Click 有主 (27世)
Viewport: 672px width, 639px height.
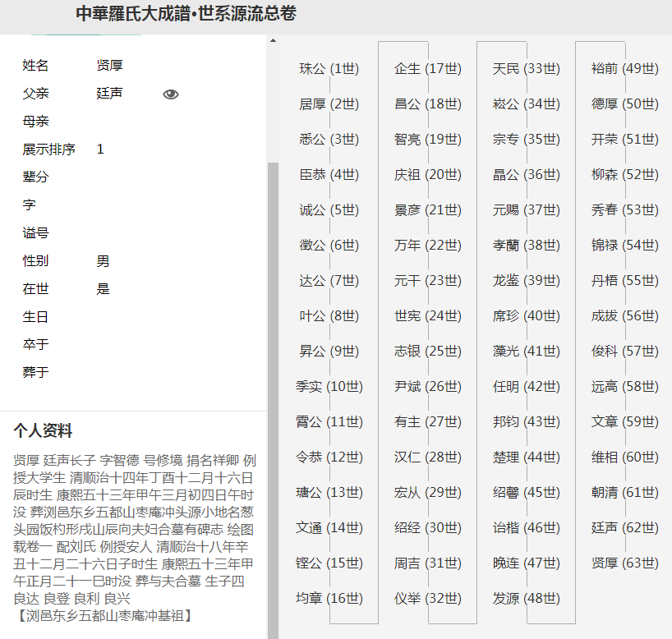(x=428, y=421)
